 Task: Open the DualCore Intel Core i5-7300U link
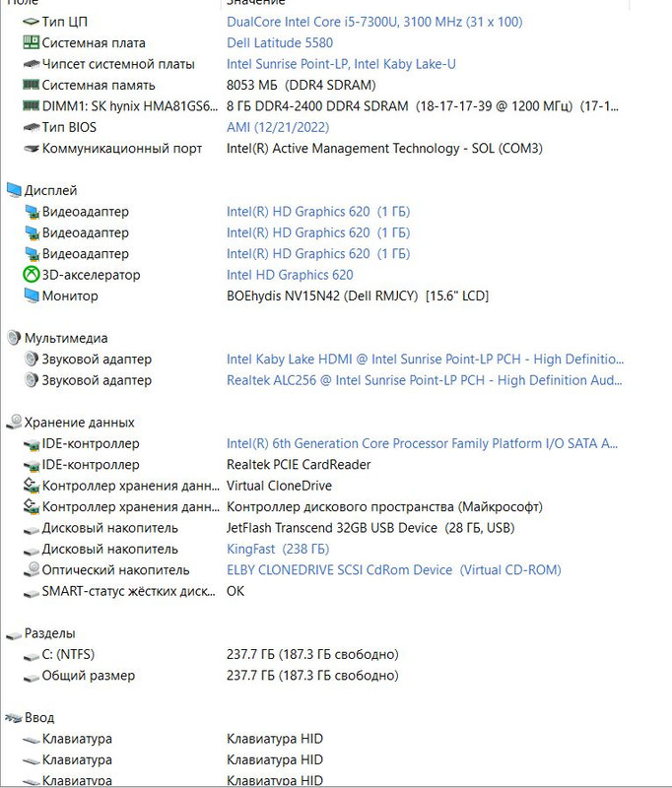pyautogui.click(x=374, y=22)
